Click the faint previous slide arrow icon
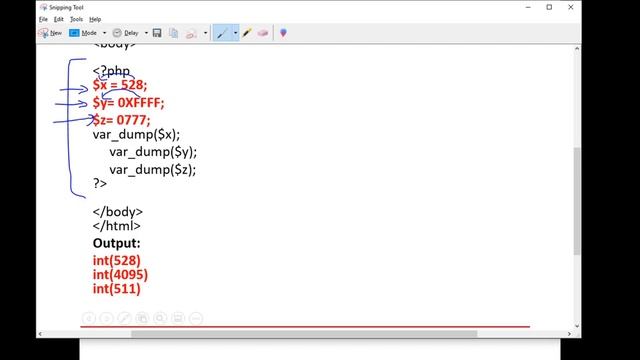Screen dimensions: 640x360 [x=89, y=318]
